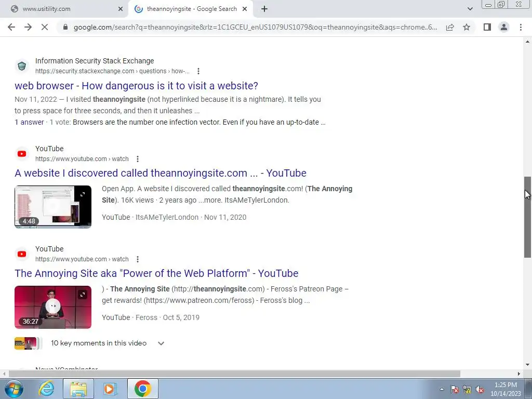Click the horizontal scrollbar thumb

[234, 374]
